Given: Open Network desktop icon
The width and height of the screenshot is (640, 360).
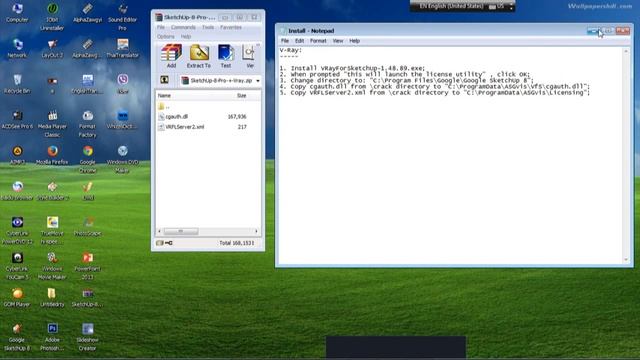Looking at the screenshot, I should click(17, 48).
